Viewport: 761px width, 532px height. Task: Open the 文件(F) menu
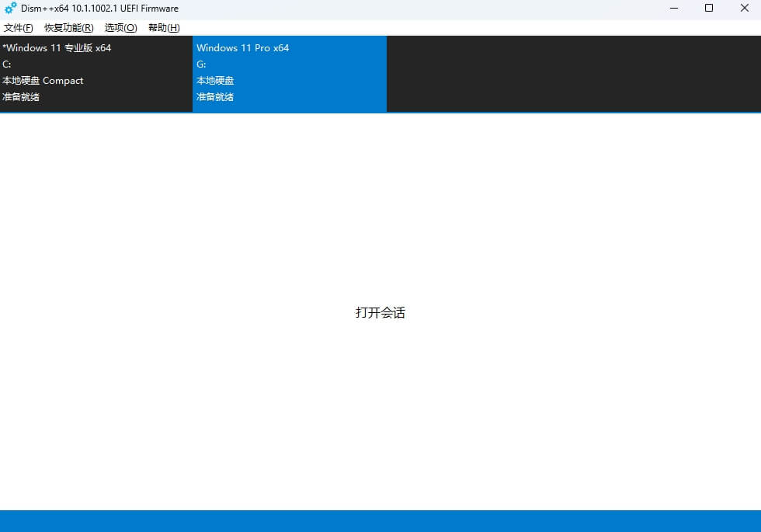click(18, 28)
